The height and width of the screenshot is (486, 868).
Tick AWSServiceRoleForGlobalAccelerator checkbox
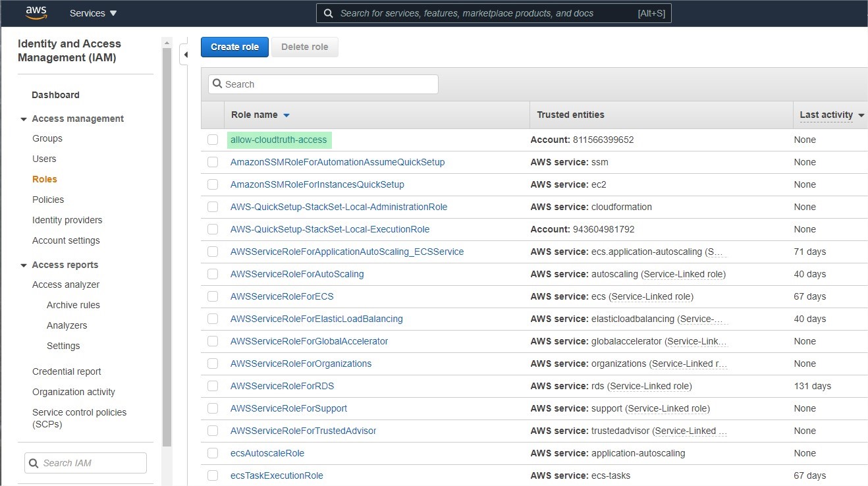tap(213, 341)
